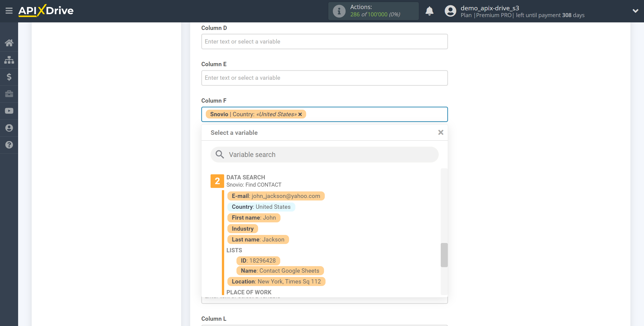Viewport: 644px width, 326px height.
Task: Click the LISTS section heading
Action: pyautogui.click(x=234, y=250)
